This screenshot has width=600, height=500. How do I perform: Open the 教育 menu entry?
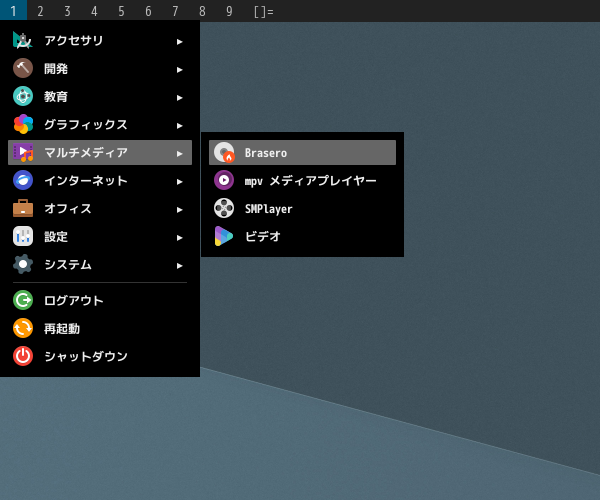click(x=100, y=96)
